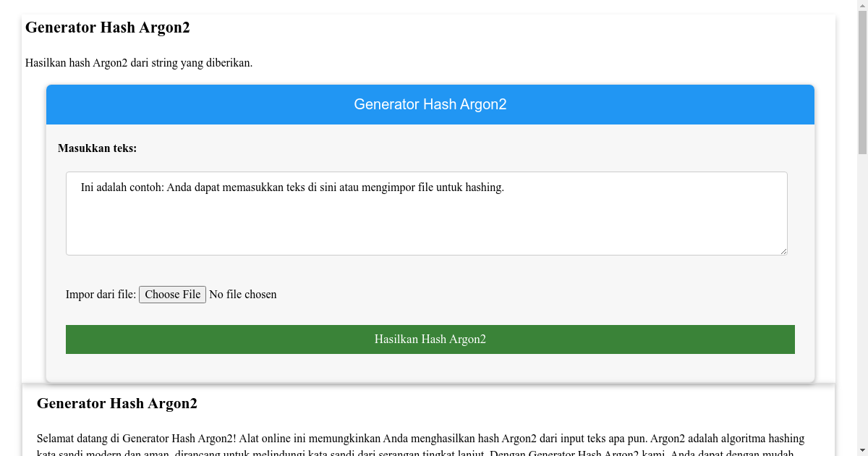Click the Choose File button

pos(172,294)
